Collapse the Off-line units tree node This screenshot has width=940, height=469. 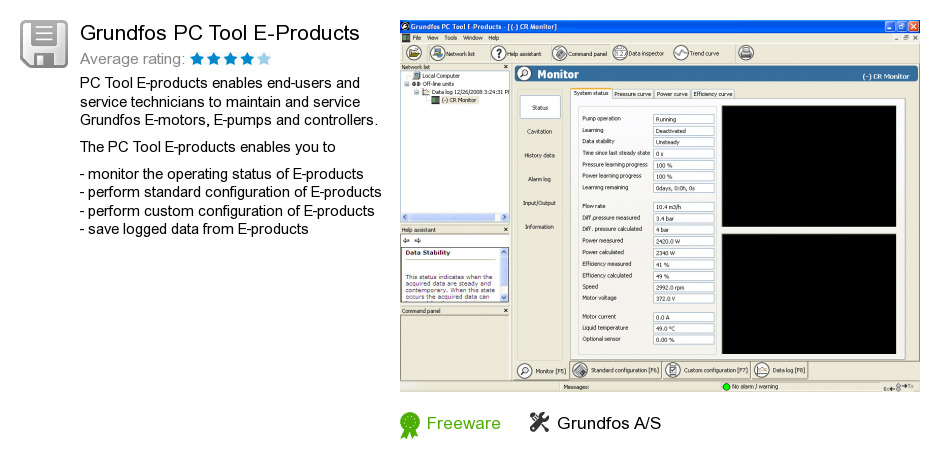pyautogui.click(x=406, y=84)
